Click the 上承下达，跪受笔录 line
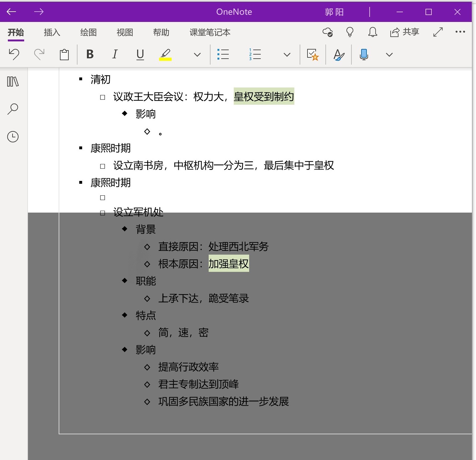Screen dimensions: 476x460 (x=203, y=298)
